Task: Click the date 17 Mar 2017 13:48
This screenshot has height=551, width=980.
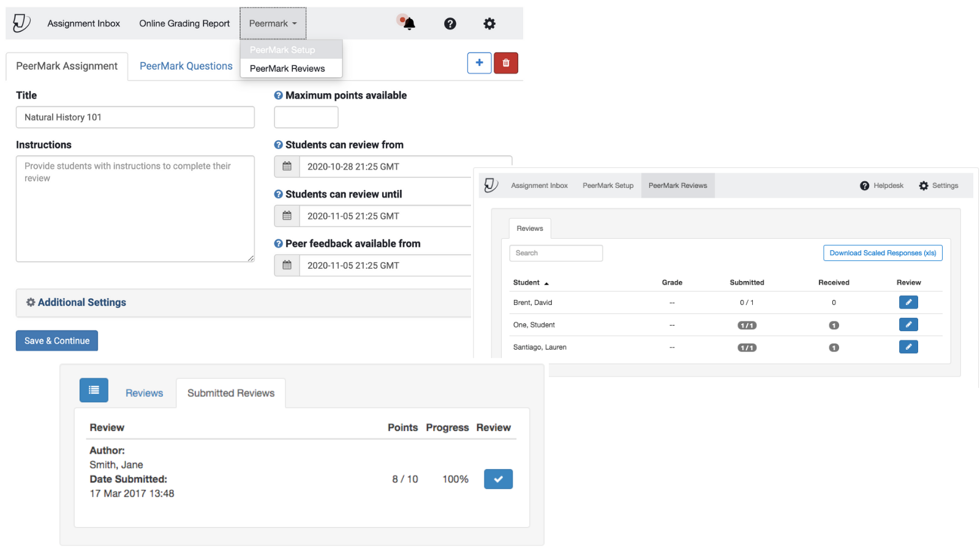Action: click(132, 493)
